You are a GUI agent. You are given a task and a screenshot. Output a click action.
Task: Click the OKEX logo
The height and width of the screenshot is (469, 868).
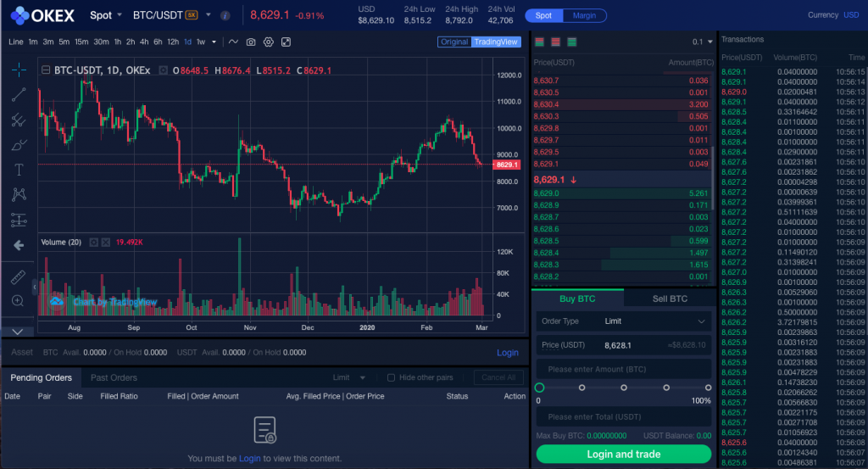click(42, 15)
